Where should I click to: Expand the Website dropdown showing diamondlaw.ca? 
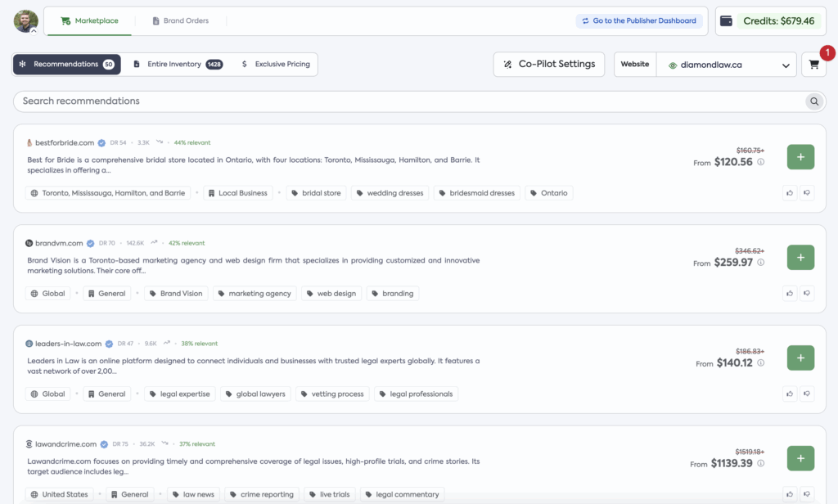tap(727, 65)
